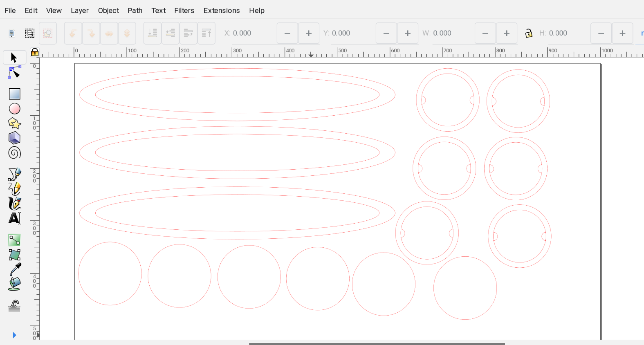Increase the H height value
644x345 pixels.
(x=622, y=33)
